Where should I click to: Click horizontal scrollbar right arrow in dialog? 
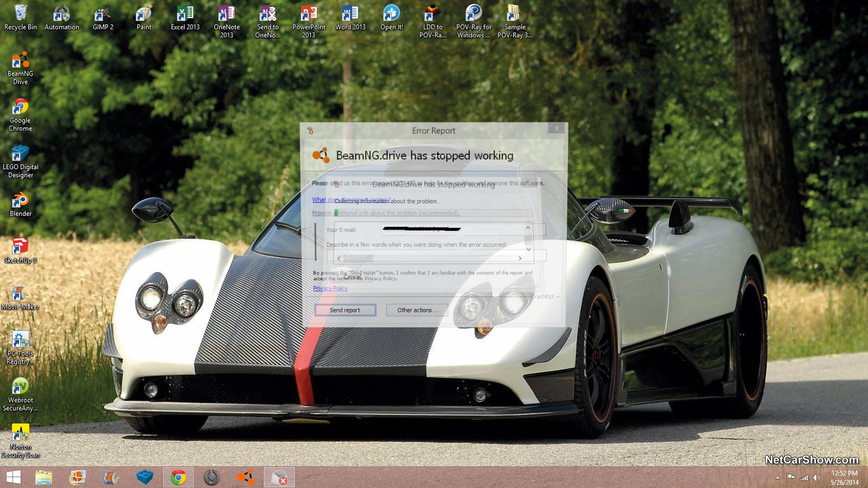[x=519, y=258]
